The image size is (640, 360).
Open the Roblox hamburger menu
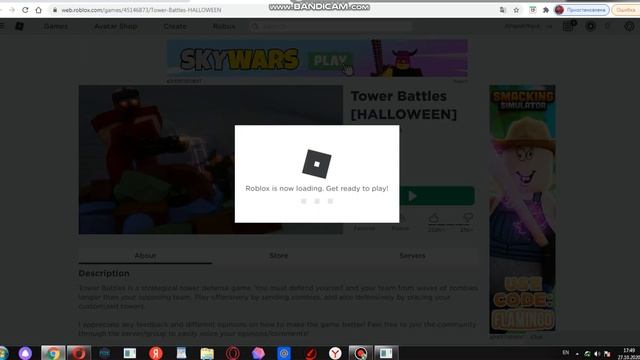[2, 26]
